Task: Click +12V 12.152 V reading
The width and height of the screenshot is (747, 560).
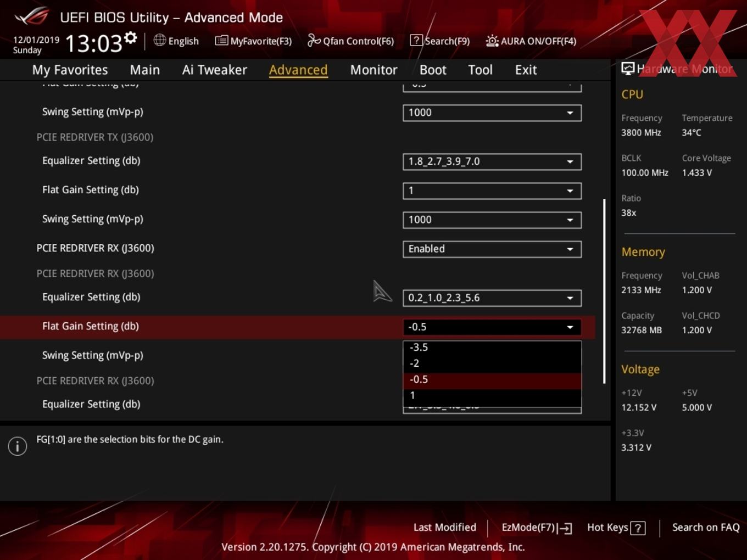Action: click(x=639, y=407)
